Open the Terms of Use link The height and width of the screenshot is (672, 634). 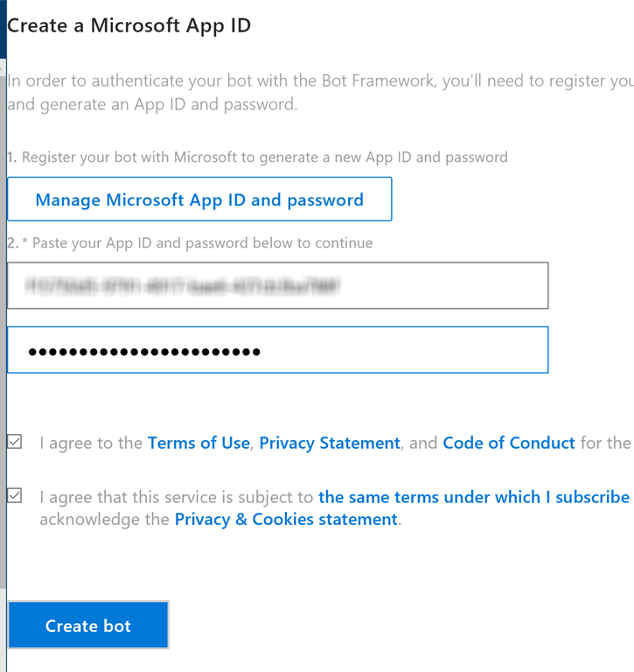(x=199, y=443)
